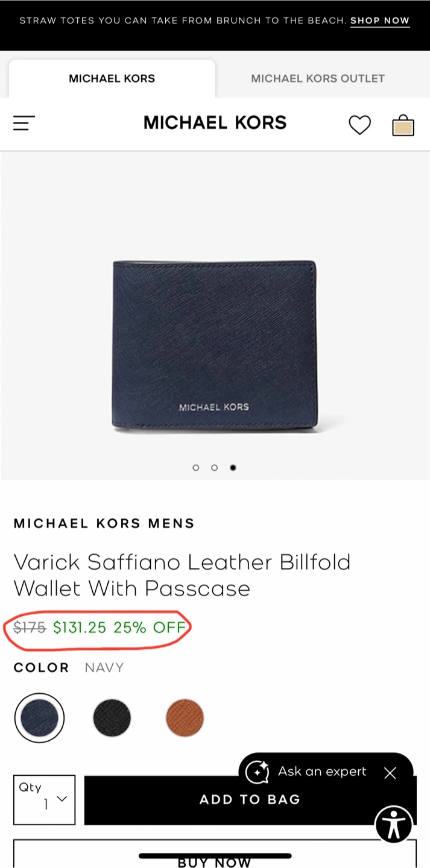Image resolution: width=430 pixels, height=868 pixels.
Task: Expand the Qty quantity dropdown
Action: tap(45, 800)
